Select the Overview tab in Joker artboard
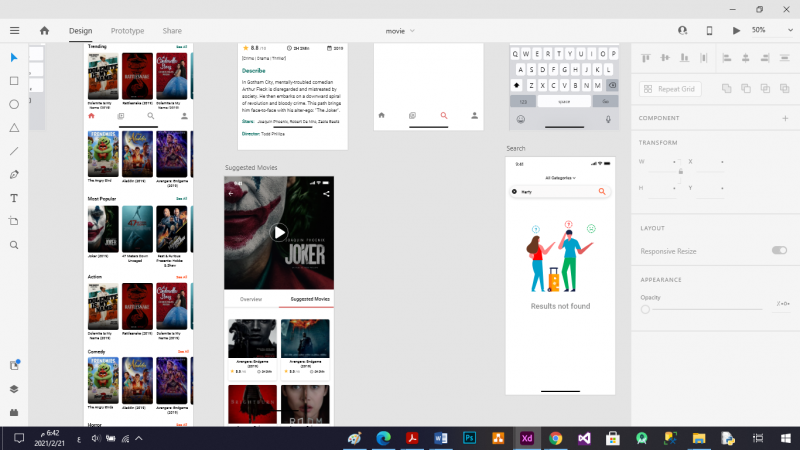 (251, 299)
